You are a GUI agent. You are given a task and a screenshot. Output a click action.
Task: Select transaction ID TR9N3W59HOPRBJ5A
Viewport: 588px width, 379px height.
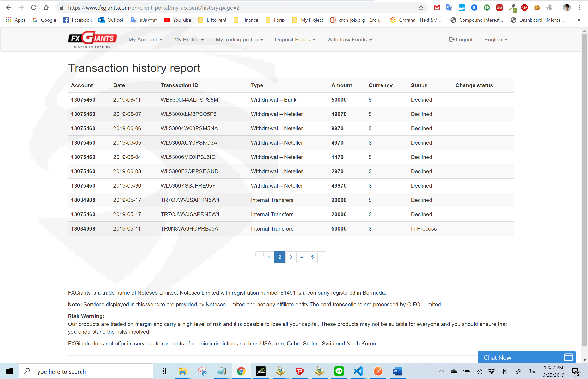189,229
